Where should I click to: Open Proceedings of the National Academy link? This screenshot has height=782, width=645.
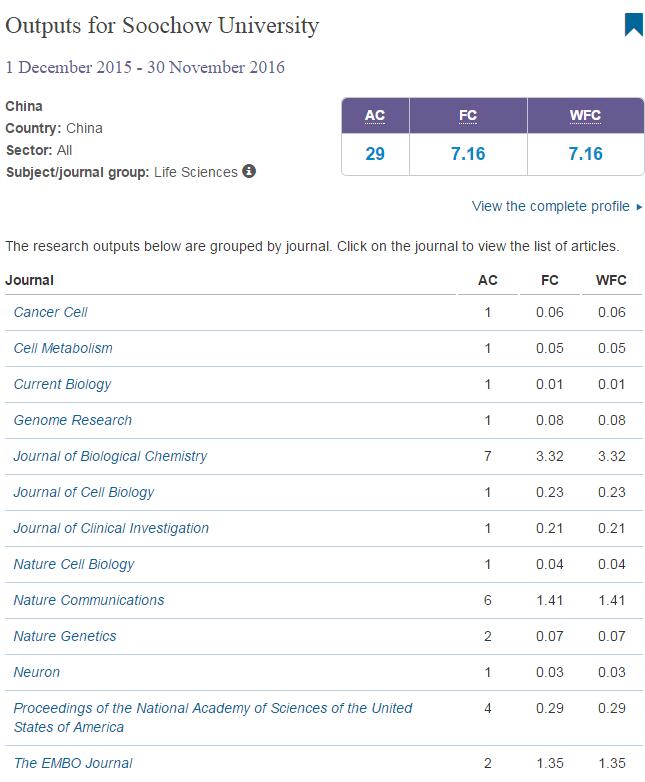pyautogui.click(x=212, y=708)
